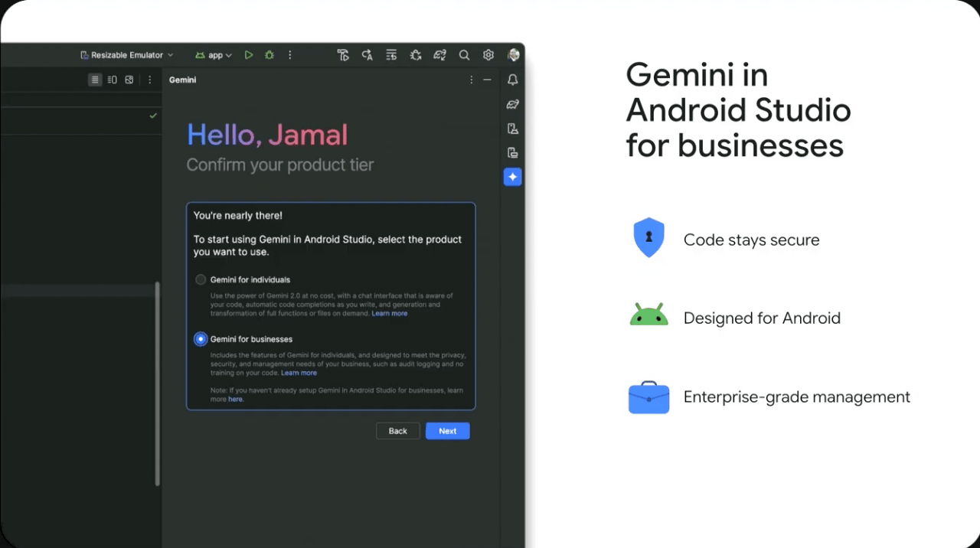Open IDE settings gear
Viewport: 980px width, 548px height.
[x=488, y=55]
